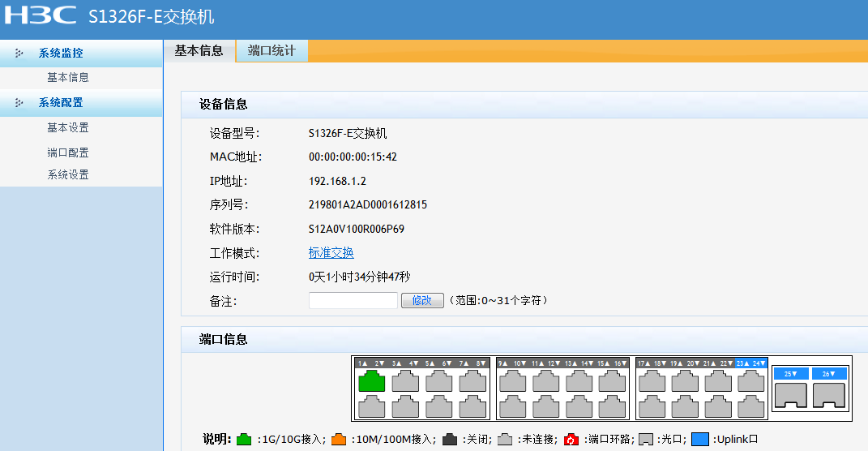Pick port 12 icon on switch panel
The image size is (868, 451).
545,406
